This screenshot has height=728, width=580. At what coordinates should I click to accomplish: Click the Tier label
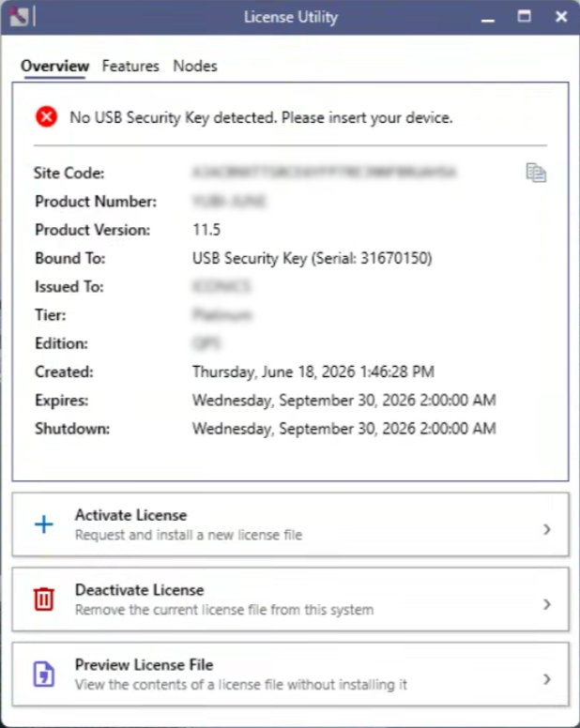coord(51,315)
